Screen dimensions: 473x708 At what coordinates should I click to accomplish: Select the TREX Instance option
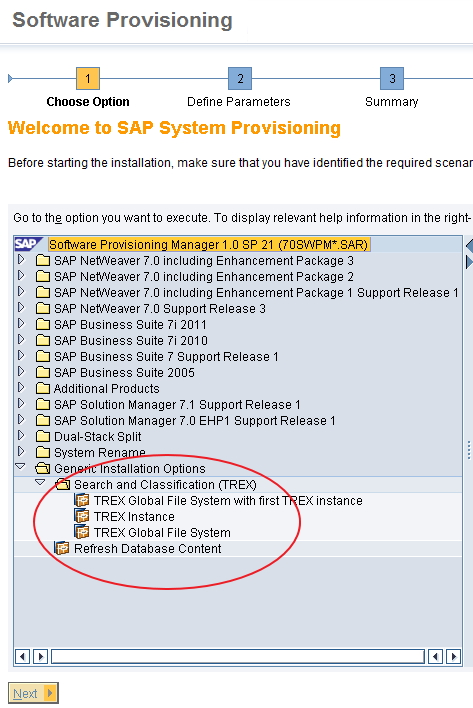pos(134,517)
